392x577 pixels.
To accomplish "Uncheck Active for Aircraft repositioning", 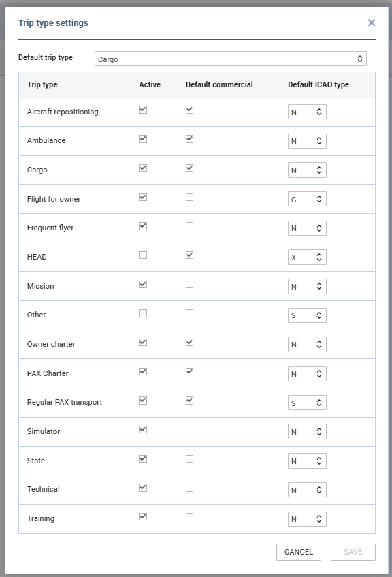I will pyautogui.click(x=143, y=110).
